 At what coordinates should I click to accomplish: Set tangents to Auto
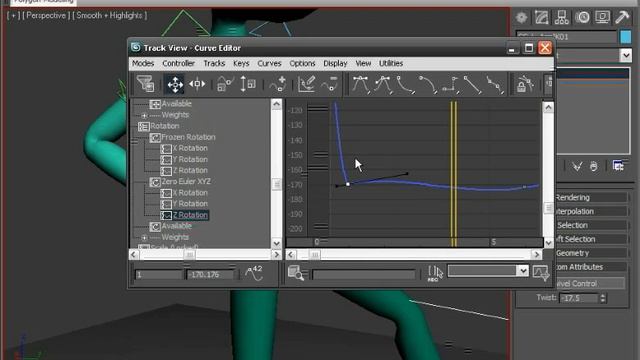(x=361, y=84)
